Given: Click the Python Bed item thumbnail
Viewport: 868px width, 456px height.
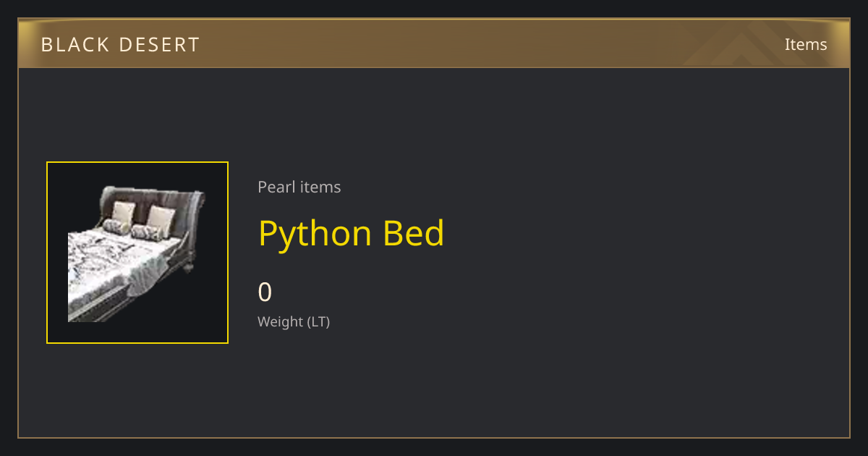Looking at the screenshot, I should [137, 253].
